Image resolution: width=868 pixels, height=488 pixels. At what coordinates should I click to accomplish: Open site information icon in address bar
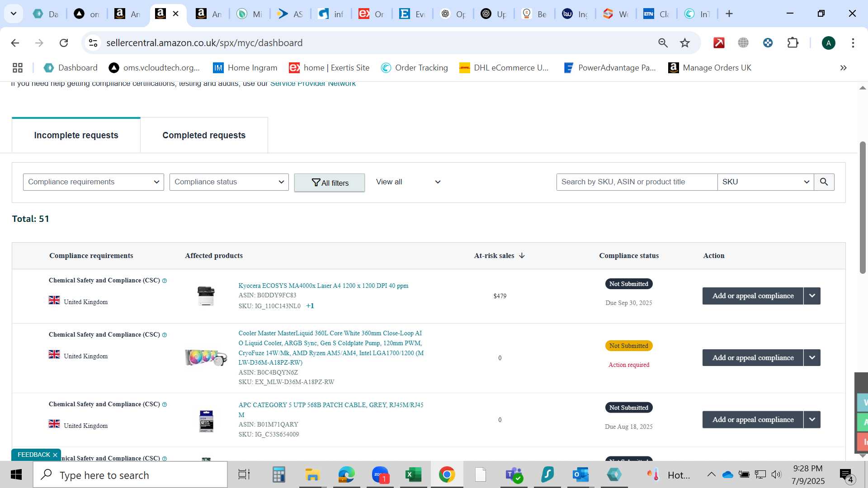click(x=93, y=43)
